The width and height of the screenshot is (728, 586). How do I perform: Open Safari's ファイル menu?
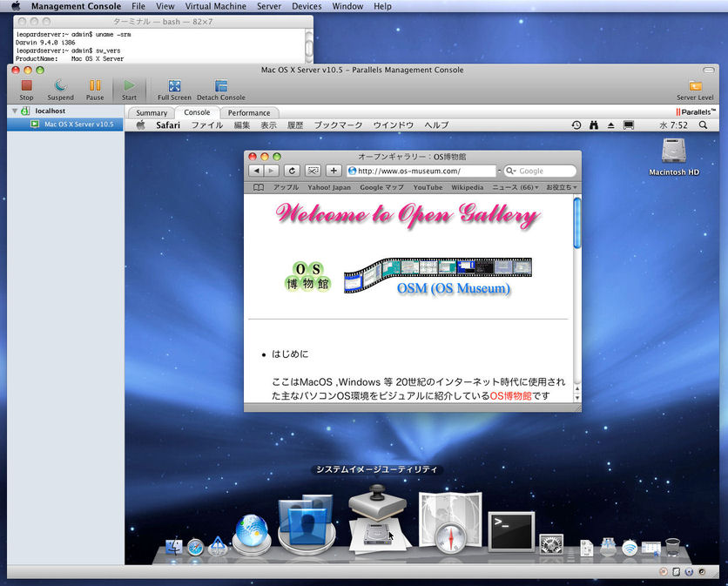click(207, 125)
